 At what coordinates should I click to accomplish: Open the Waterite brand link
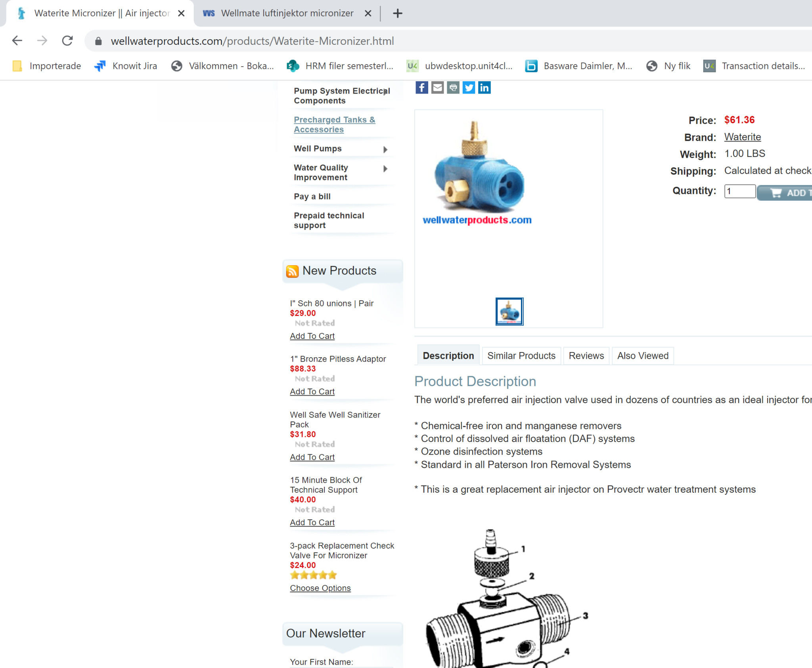pos(743,137)
